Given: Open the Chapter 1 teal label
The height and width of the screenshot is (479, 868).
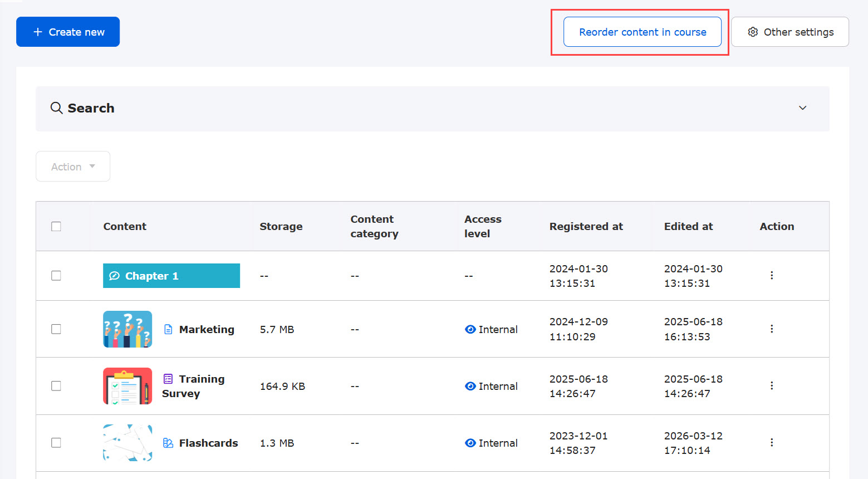Looking at the screenshot, I should pos(171,276).
